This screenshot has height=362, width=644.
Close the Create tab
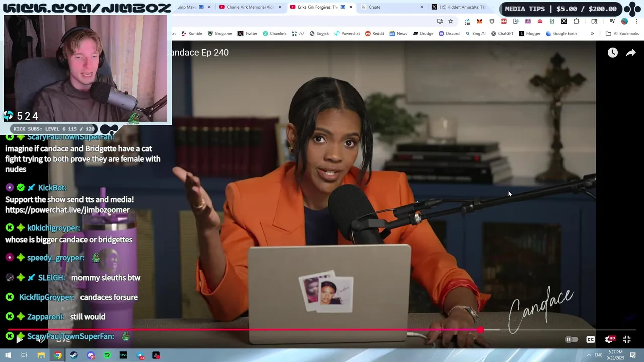(x=422, y=7)
